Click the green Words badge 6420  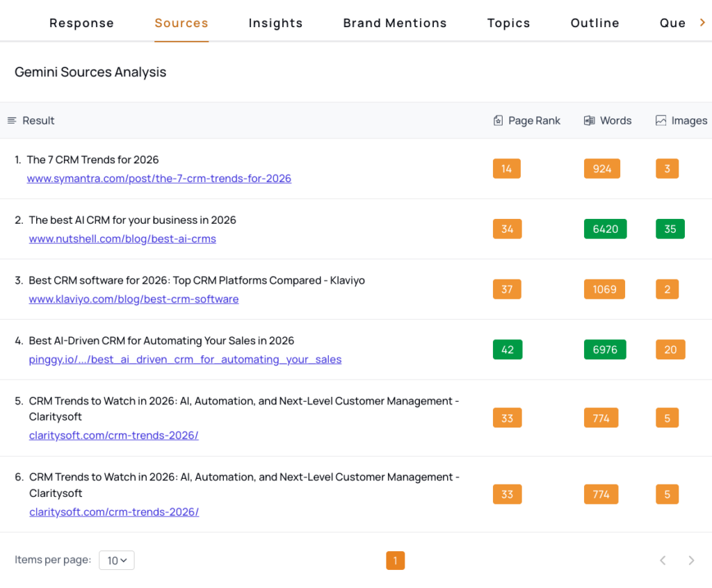coord(605,229)
